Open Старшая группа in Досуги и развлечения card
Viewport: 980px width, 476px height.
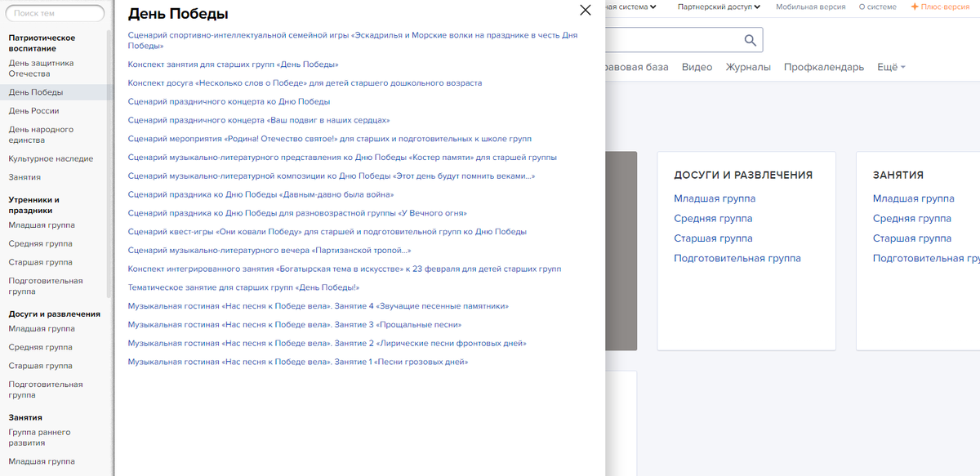tap(713, 238)
